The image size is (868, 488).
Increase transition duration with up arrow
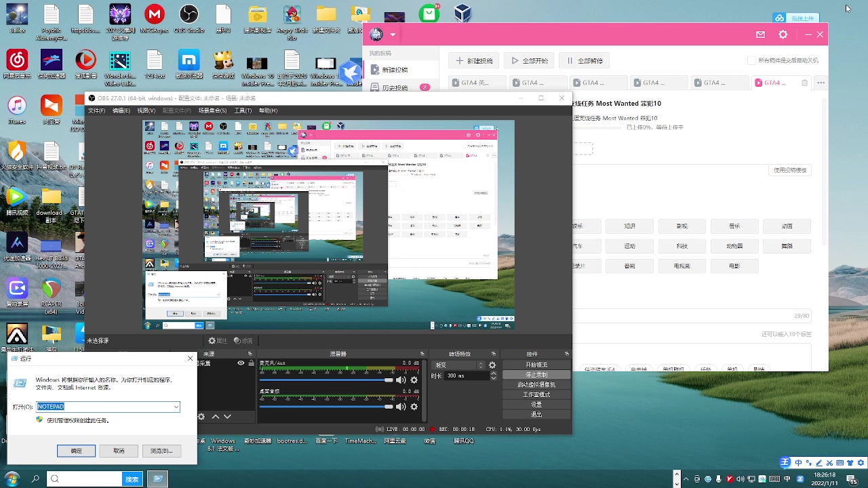coord(493,373)
